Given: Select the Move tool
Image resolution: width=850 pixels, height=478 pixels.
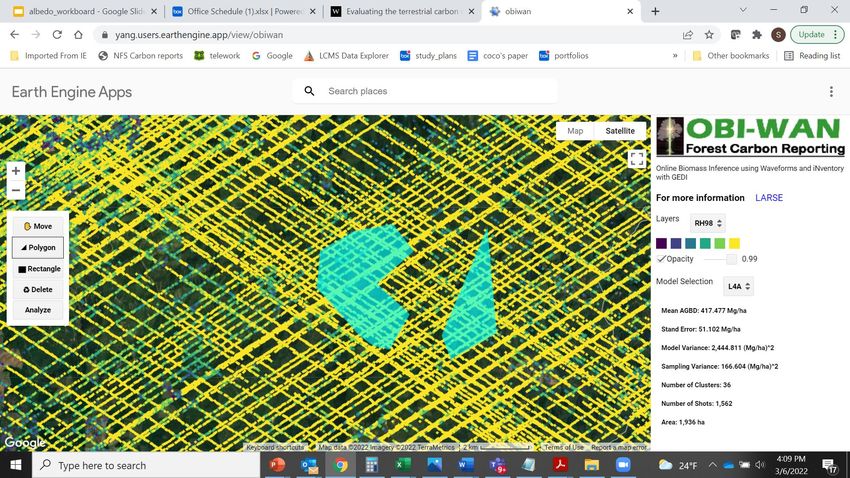Looking at the screenshot, I should click(38, 227).
